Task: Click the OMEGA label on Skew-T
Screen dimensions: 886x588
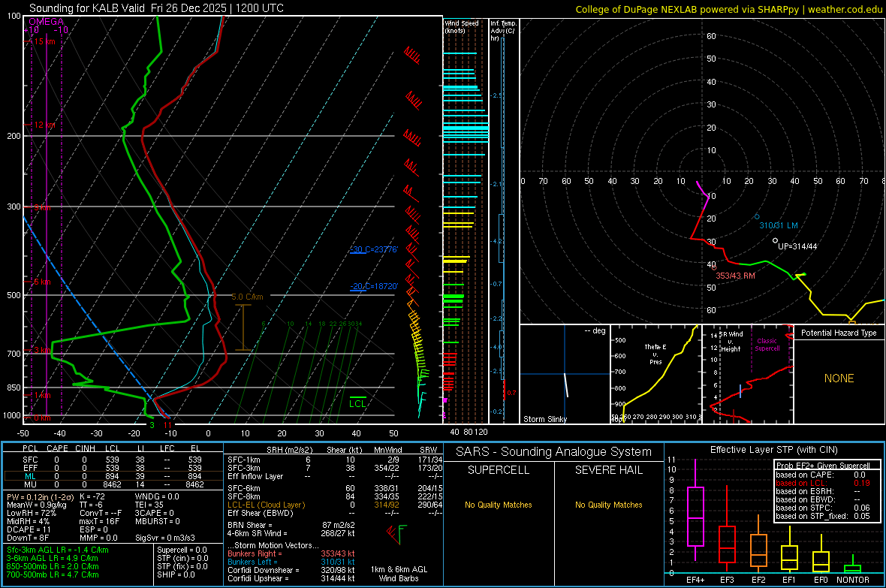Action: [46, 22]
